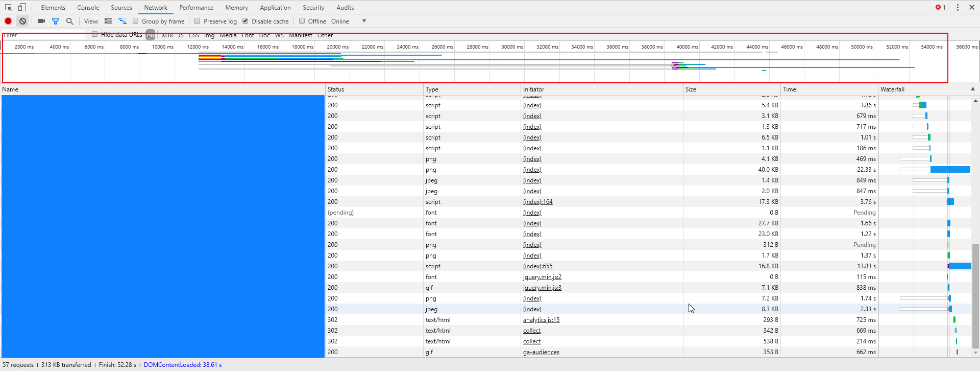Viewport: 980px width, 371px height.
Task: Filter requests by Font type
Action: (x=248, y=35)
